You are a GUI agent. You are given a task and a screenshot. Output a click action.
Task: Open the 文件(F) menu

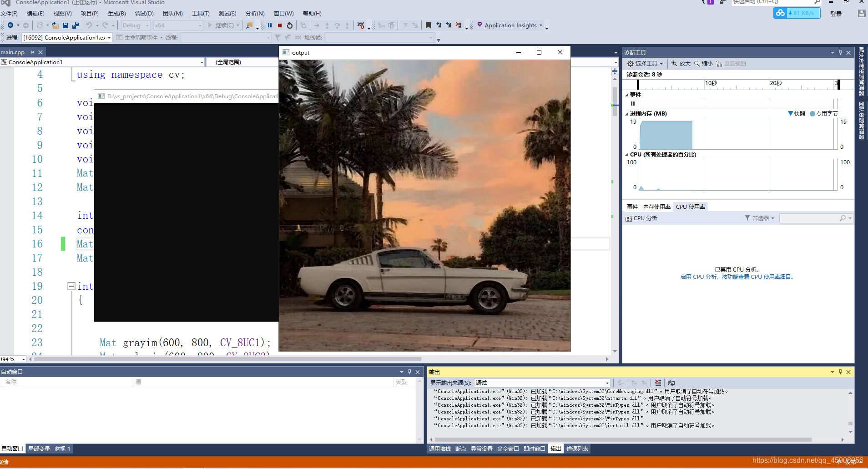[x=9, y=14]
